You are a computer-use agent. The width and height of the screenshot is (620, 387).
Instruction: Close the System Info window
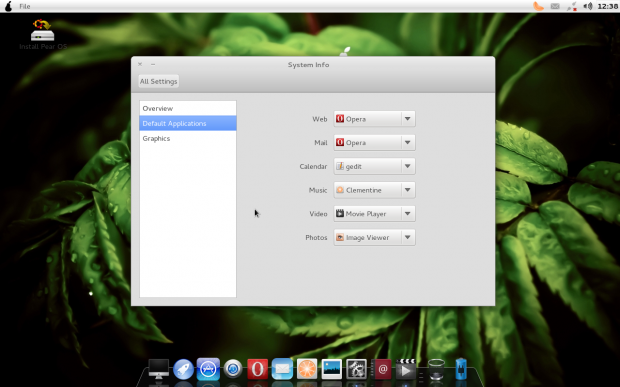click(140, 64)
